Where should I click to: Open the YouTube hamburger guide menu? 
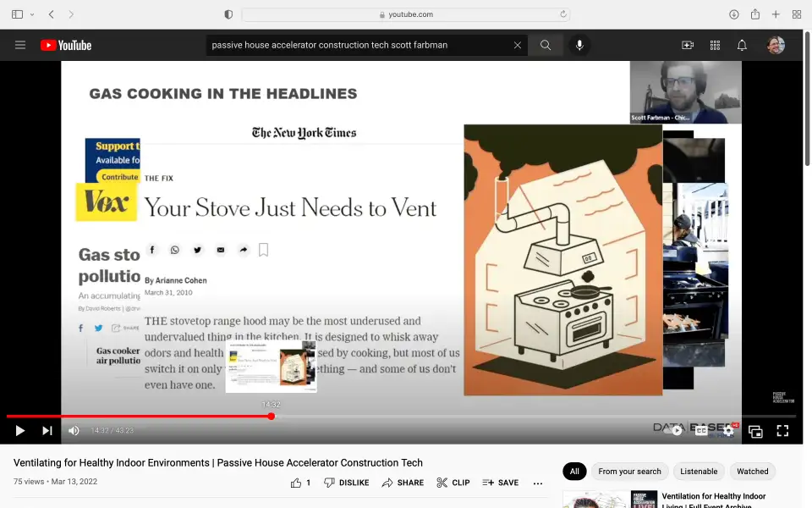pos(20,45)
